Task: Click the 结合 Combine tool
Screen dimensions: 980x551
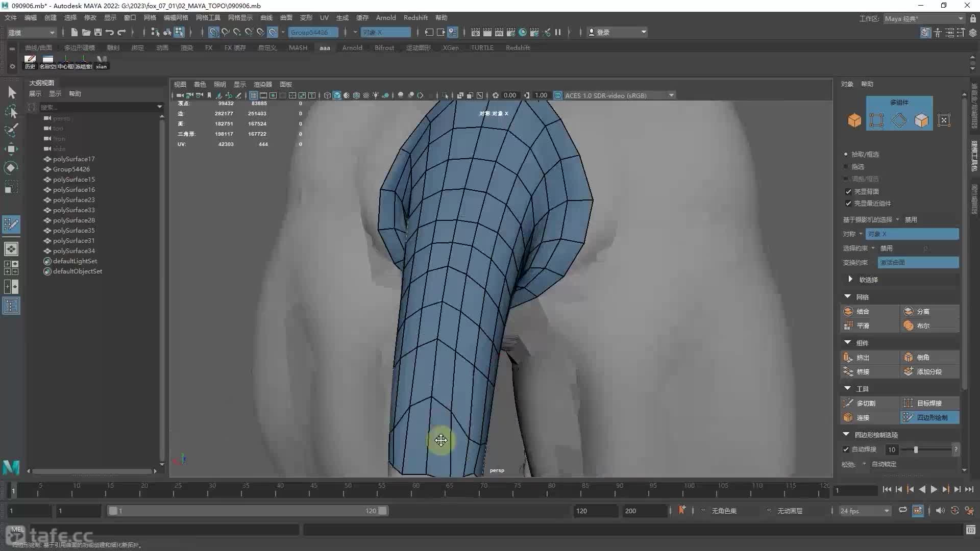Action: coord(870,311)
